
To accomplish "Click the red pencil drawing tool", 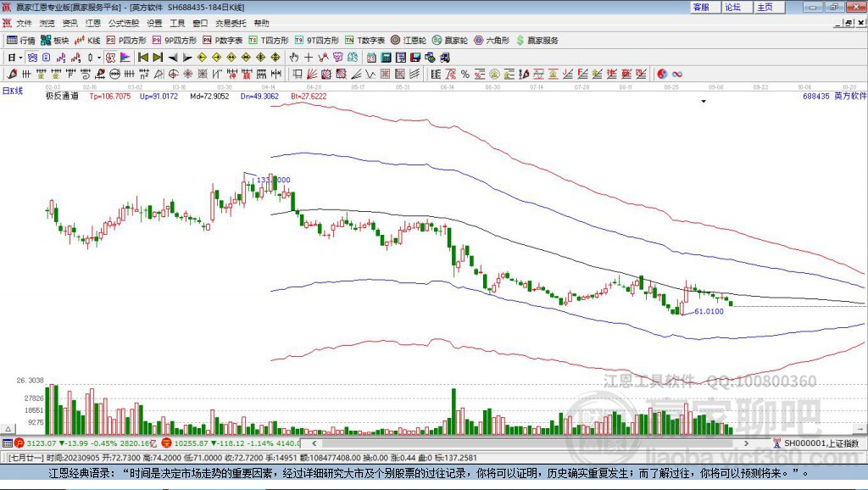I will point(12,74).
